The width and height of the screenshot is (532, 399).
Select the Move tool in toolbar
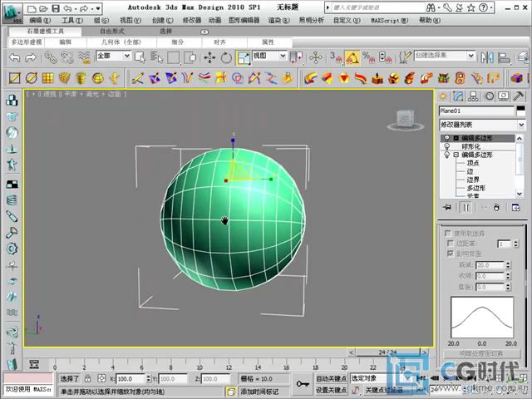coord(209,57)
